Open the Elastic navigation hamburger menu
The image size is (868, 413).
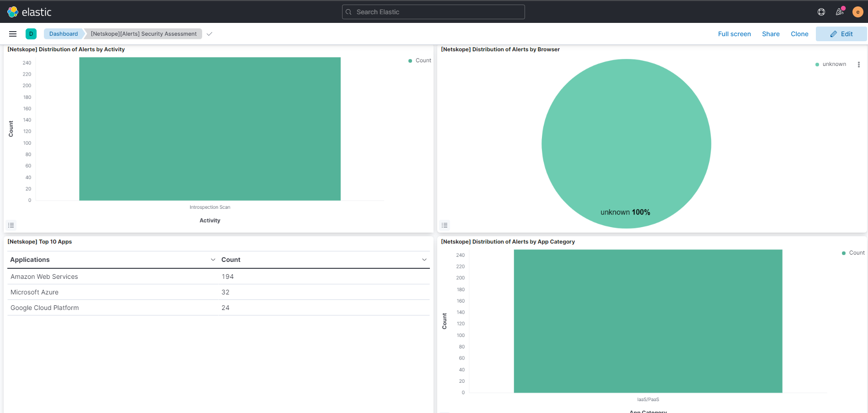[13, 33]
